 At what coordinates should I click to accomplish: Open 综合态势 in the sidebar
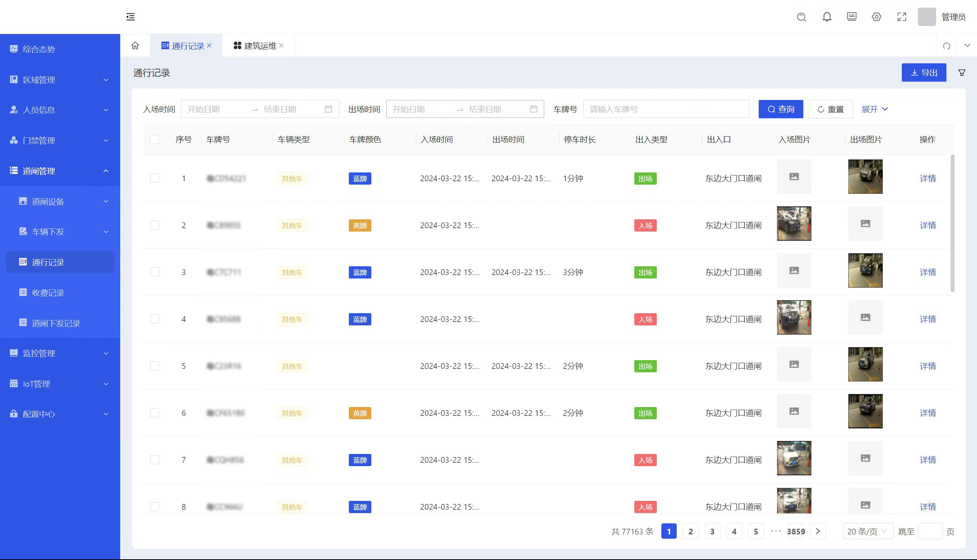click(60, 49)
